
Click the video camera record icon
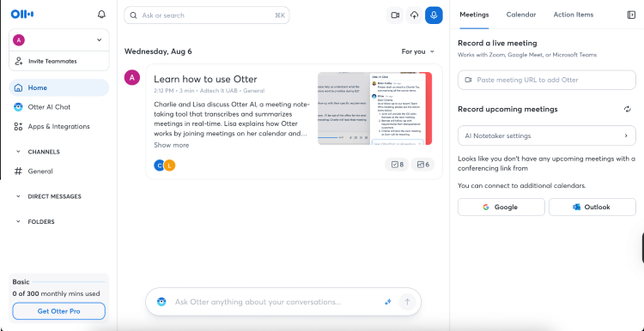point(395,15)
